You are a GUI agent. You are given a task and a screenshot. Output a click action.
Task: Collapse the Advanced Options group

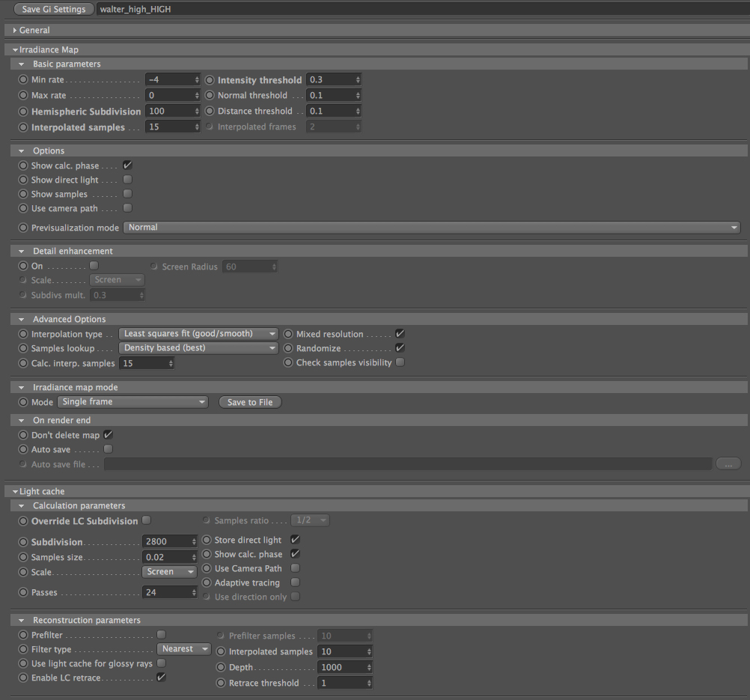point(21,319)
